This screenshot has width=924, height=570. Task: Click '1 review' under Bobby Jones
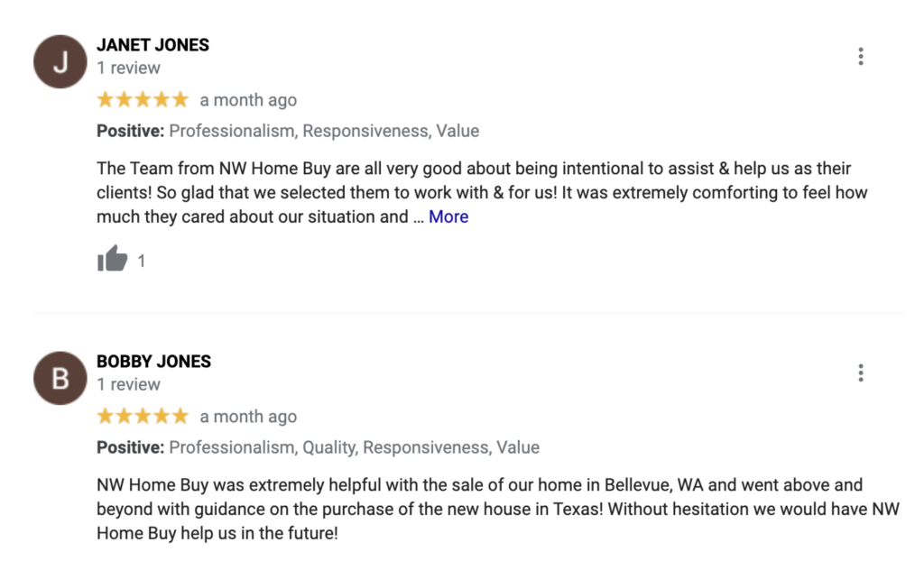coord(128,384)
